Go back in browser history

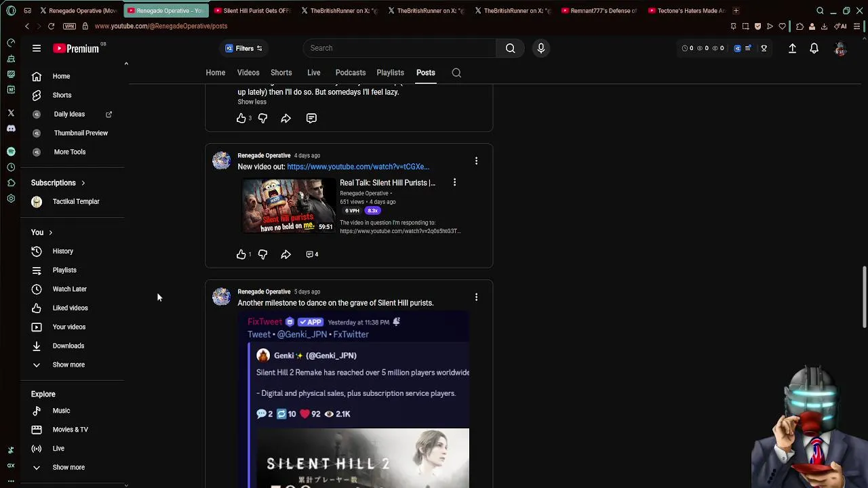[x=27, y=26]
